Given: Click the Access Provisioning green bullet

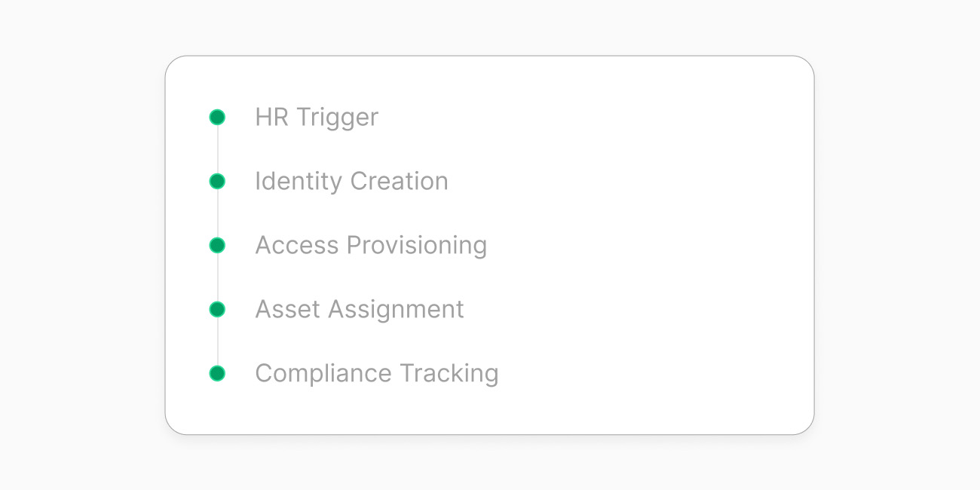Looking at the screenshot, I should click(217, 245).
